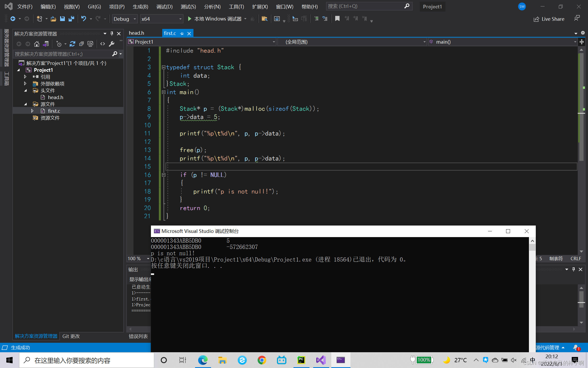Open properties with the wrench icon
The height and width of the screenshot is (368, 588).
click(112, 44)
